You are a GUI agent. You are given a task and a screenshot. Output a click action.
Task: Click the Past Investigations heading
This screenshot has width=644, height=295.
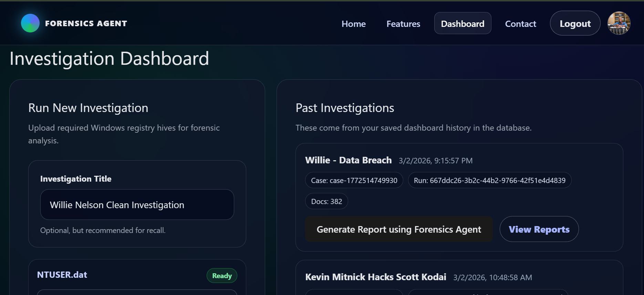coord(345,108)
